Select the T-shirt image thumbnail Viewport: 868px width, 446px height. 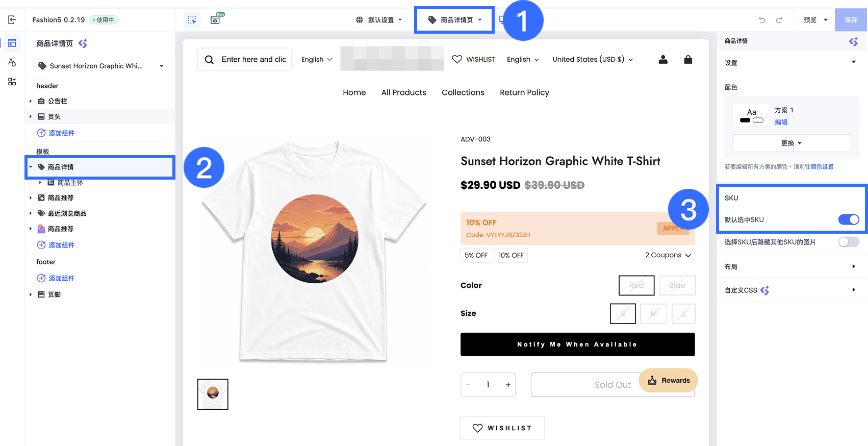click(213, 394)
